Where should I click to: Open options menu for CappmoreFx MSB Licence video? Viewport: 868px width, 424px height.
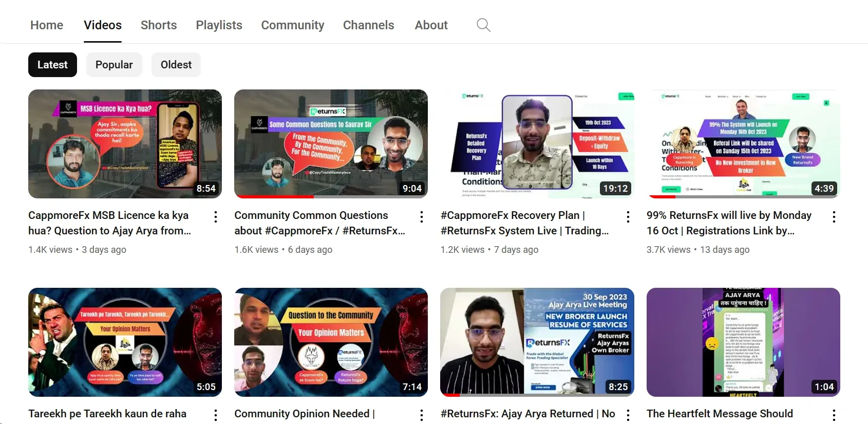click(216, 217)
